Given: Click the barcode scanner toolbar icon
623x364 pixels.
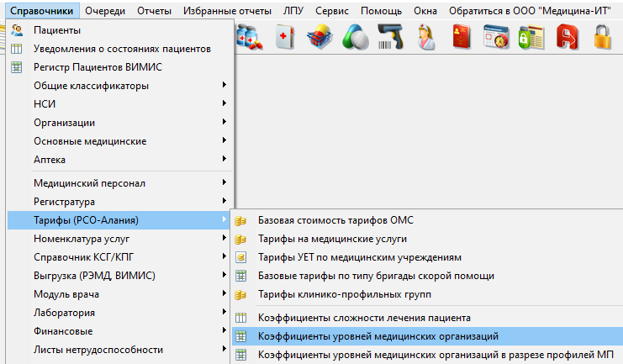Looking at the screenshot, I should pos(389,37).
